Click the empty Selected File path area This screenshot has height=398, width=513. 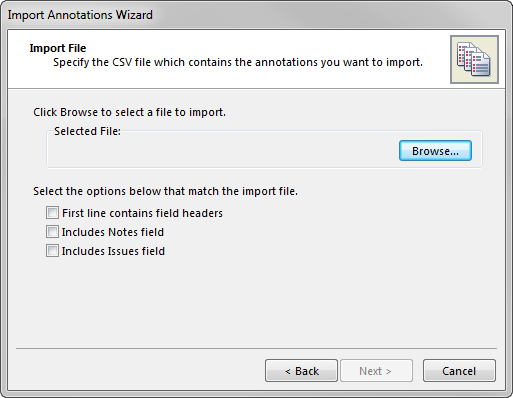pos(223,151)
